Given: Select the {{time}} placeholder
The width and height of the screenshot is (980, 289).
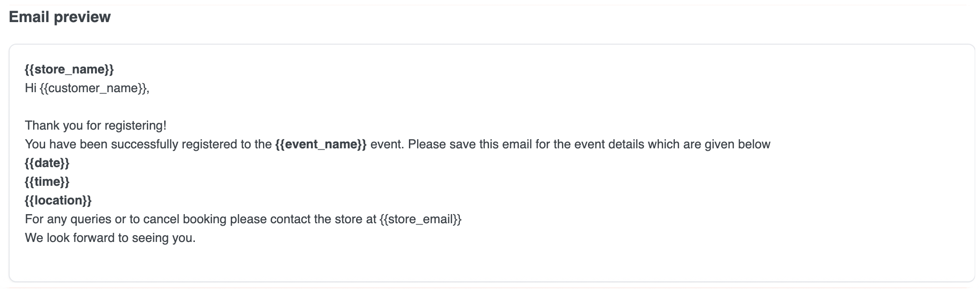Looking at the screenshot, I should coord(47,182).
